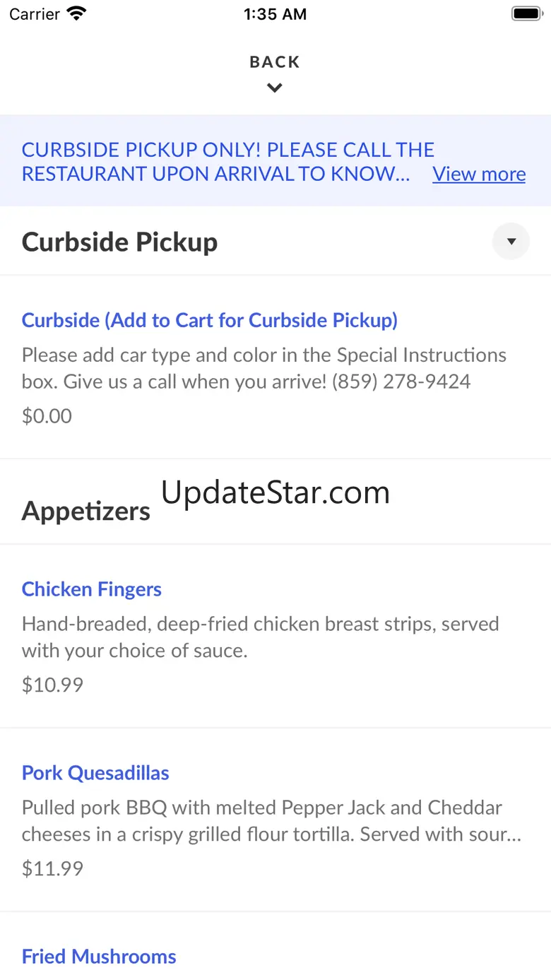The height and width of the screenshot is (980, 551).
Task: Select the Appetizers section heading
Action: coord(85,511)
